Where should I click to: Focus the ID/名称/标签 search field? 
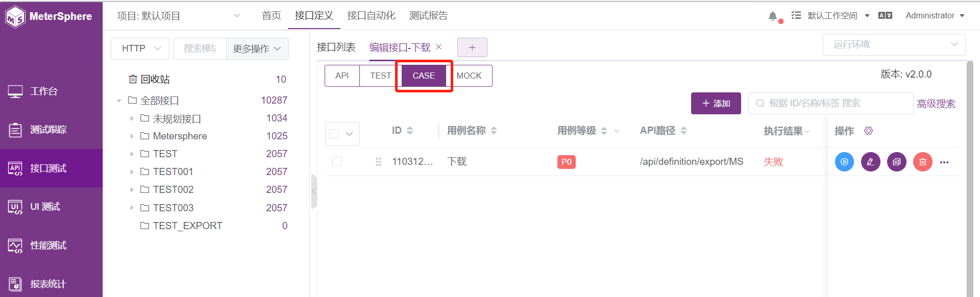(830, 103)
